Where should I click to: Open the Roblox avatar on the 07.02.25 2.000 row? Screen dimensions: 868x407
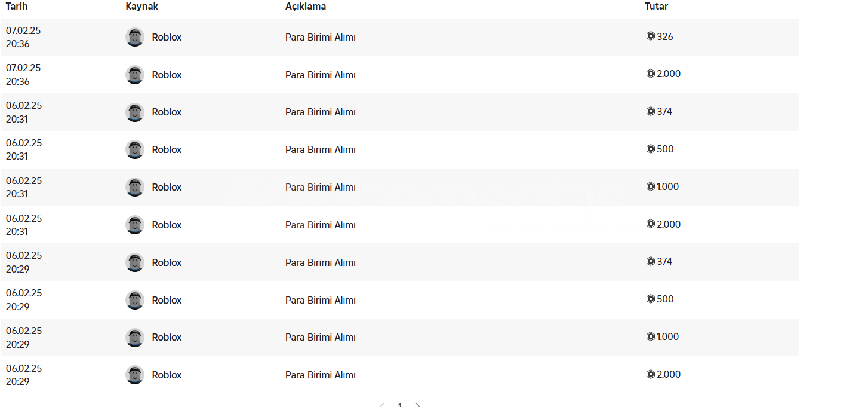pyautogui.click(x=135, y=75)
